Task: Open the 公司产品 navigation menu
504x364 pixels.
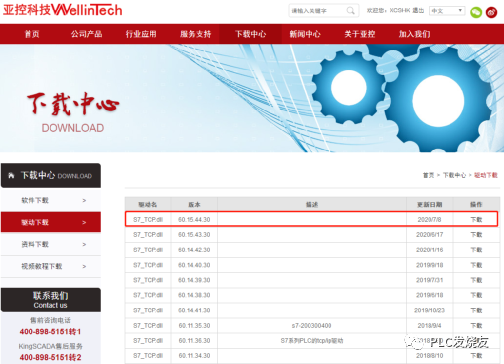Action: (86, 34)
